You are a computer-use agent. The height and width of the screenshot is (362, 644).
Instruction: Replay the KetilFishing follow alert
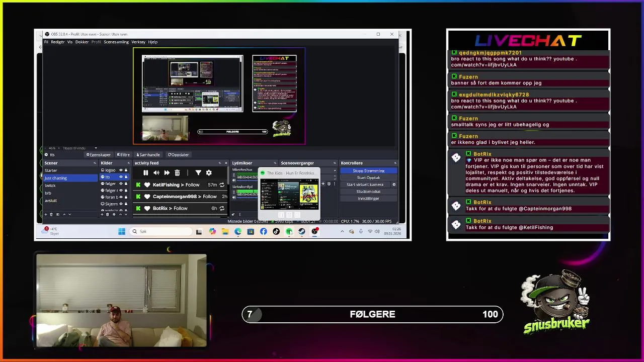(x=222, y=185)
